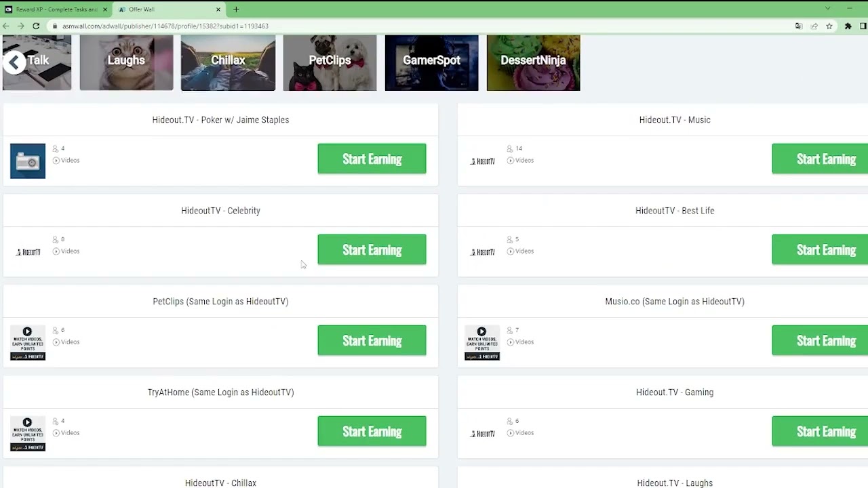The image size is (868, 488).
Task: Open the Laughs category thumbnail
Action: tap(126, 62)
